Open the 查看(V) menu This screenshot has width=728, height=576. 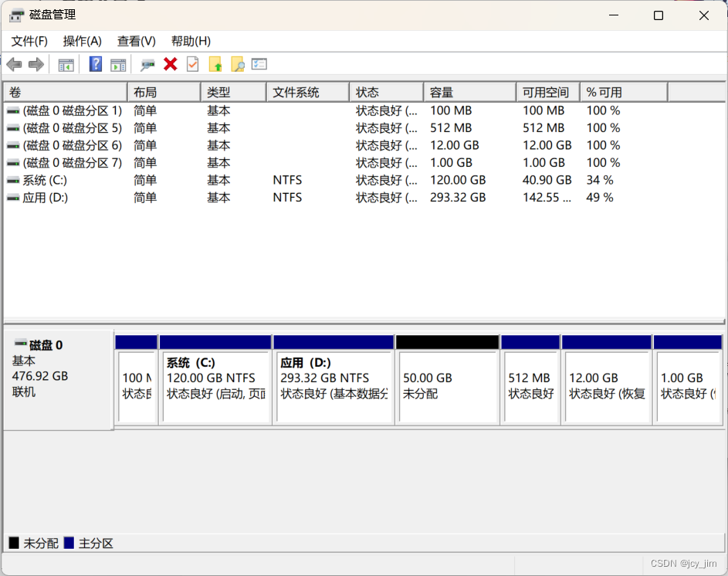[x=137, y=42]
